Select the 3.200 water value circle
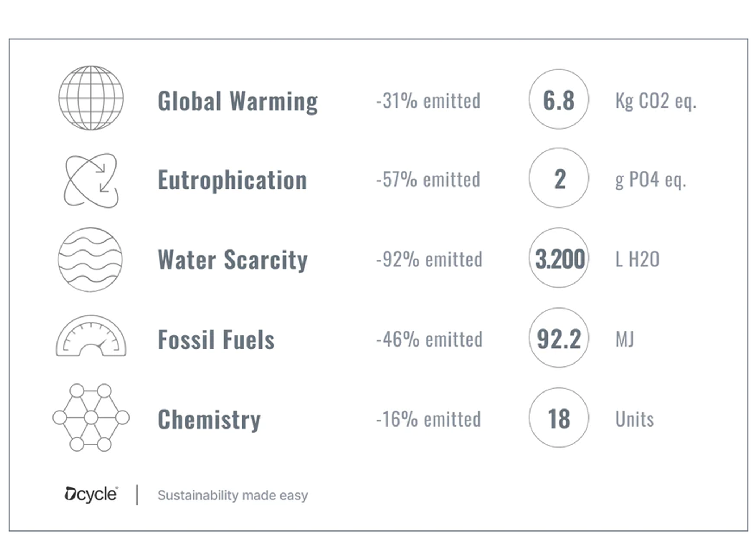The width and height of the screenshot is (756, 554). pyautogui.click(x=558, y=258)
